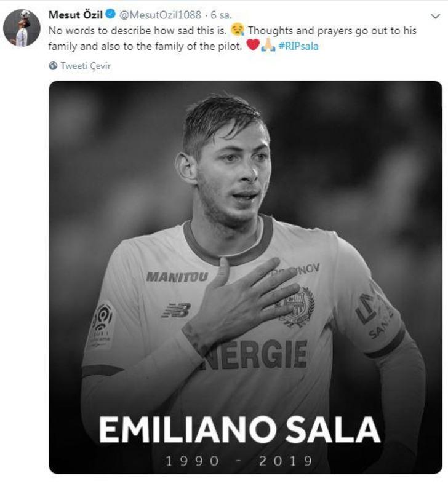This screenshot has height=484, width=448.
Task: Click the globe icon beside Tweeti Çevir
Action: point(53,66)
